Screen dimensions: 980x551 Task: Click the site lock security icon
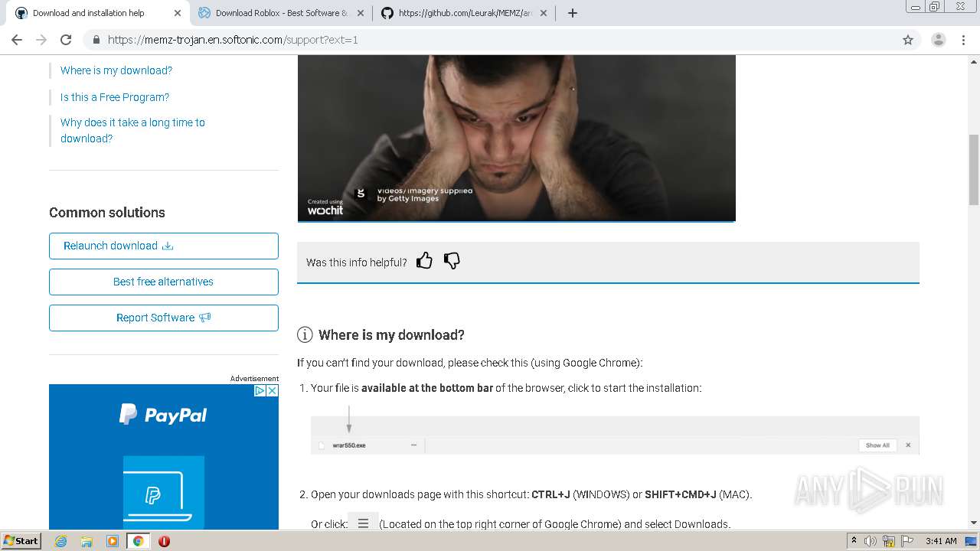tap(96, 40)
